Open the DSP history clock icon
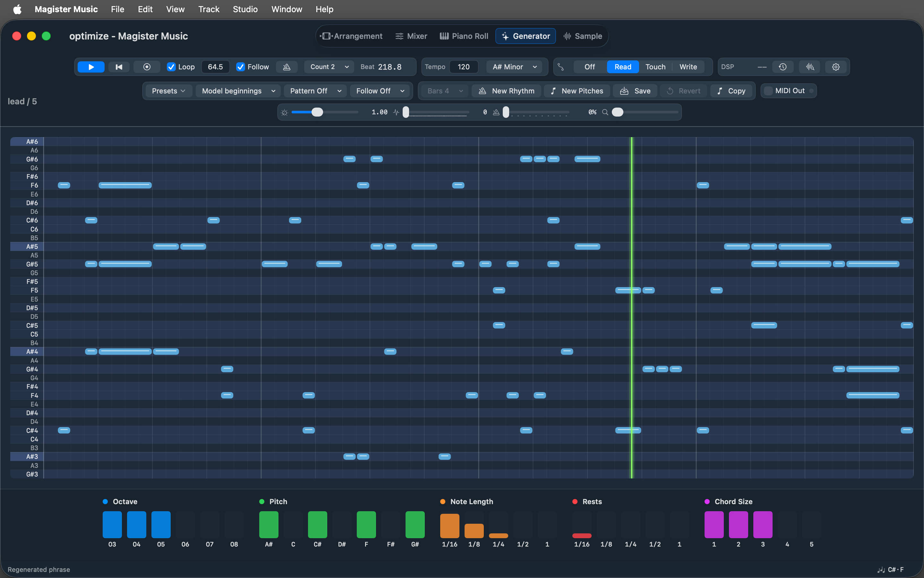Image resolution: width=924 pixels, height=578 pixels. pyautogui.click(x=782, y=67)
